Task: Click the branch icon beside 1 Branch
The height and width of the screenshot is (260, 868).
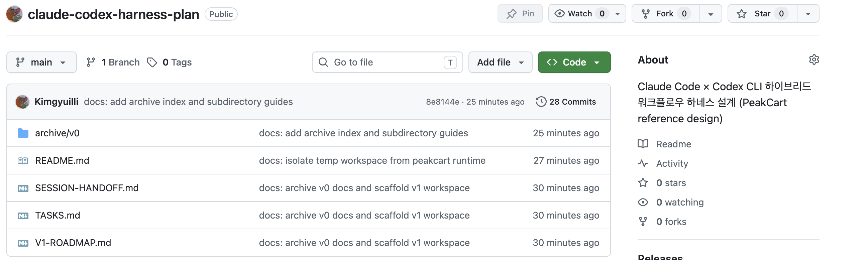Action: coord(91,62)
